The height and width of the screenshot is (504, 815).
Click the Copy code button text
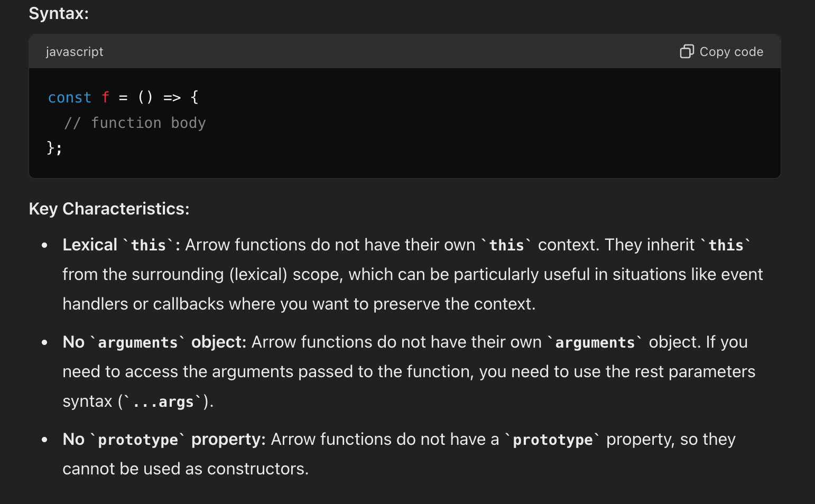point(731,51)
